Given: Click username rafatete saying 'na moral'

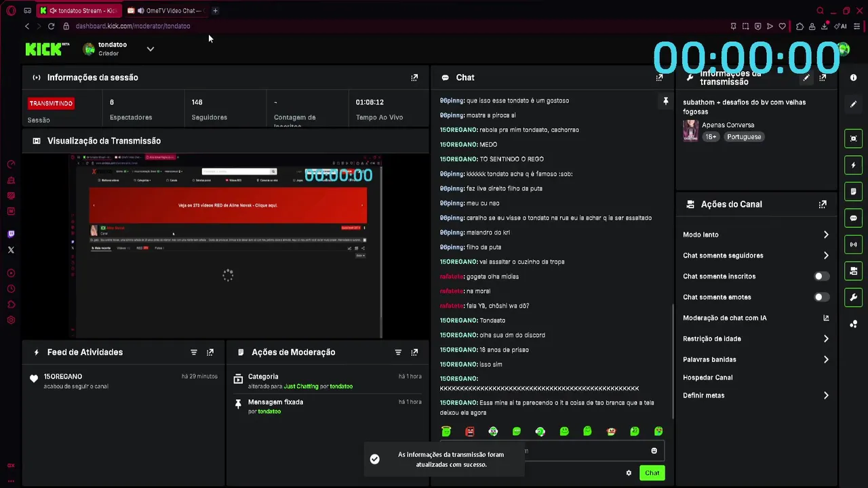Looking at the screenshot, I should (452, 291).
